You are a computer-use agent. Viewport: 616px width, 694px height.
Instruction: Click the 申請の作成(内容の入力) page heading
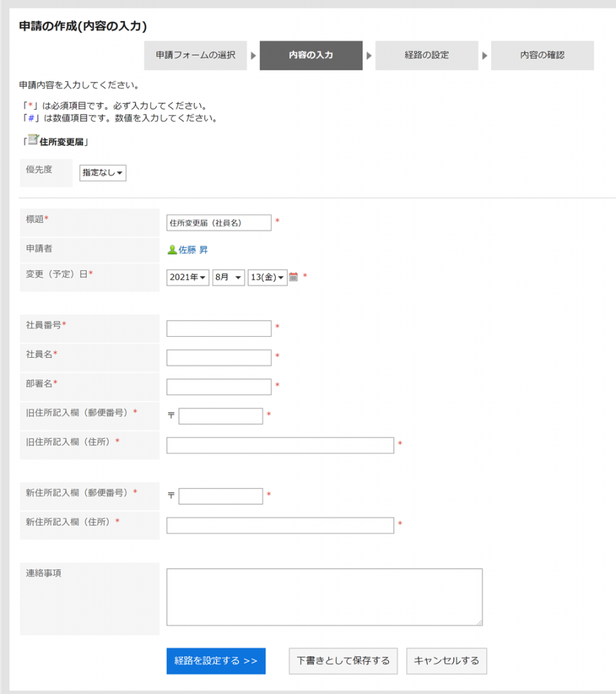click(83, 26)
